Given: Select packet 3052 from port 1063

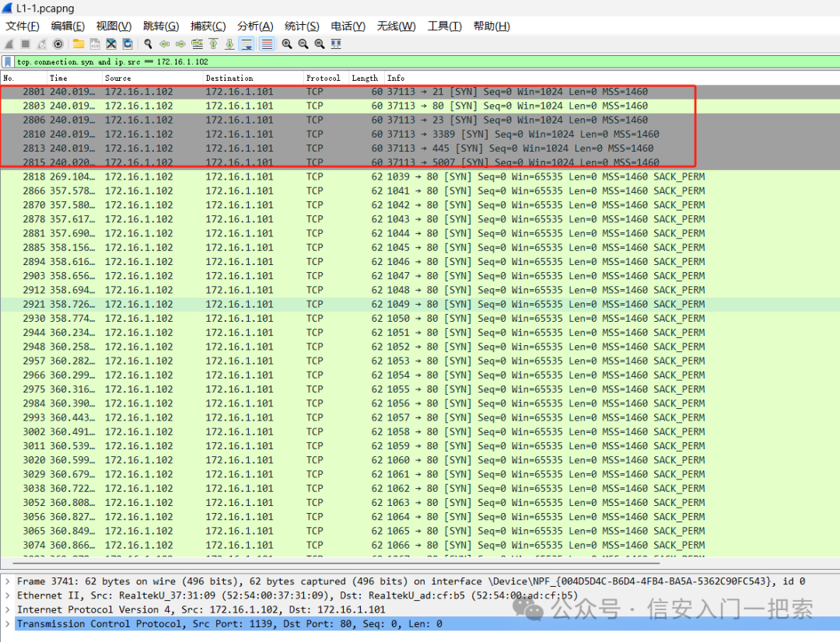Looking at the screenshot, I should click(x=420, y=502).
